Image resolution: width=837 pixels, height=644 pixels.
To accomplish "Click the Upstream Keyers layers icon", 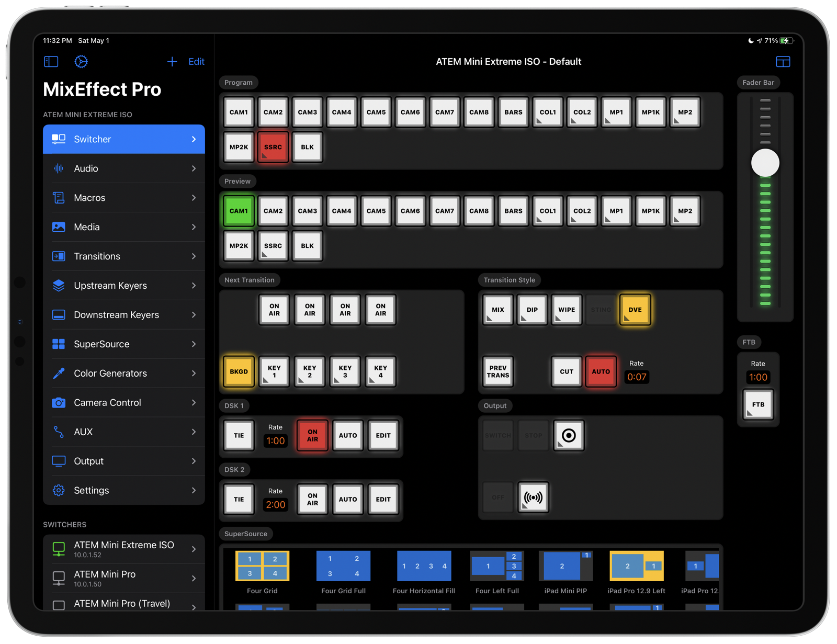I will 59,286.
